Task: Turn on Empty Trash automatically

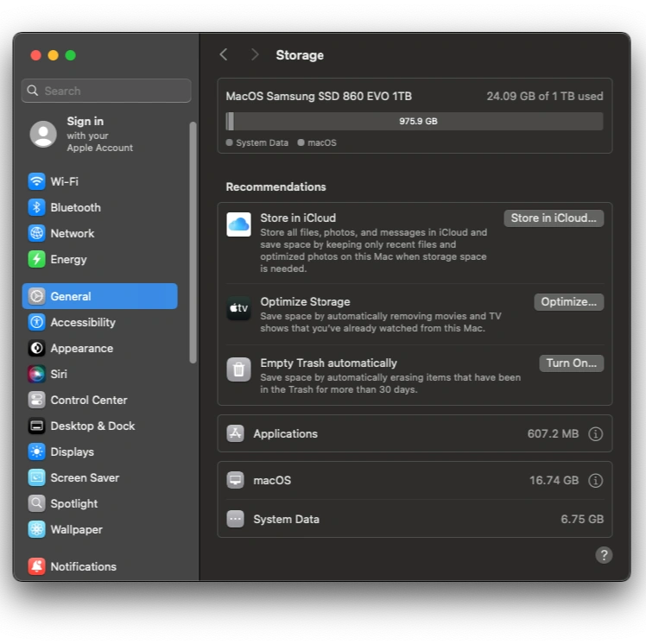Action: coord(572,363)
